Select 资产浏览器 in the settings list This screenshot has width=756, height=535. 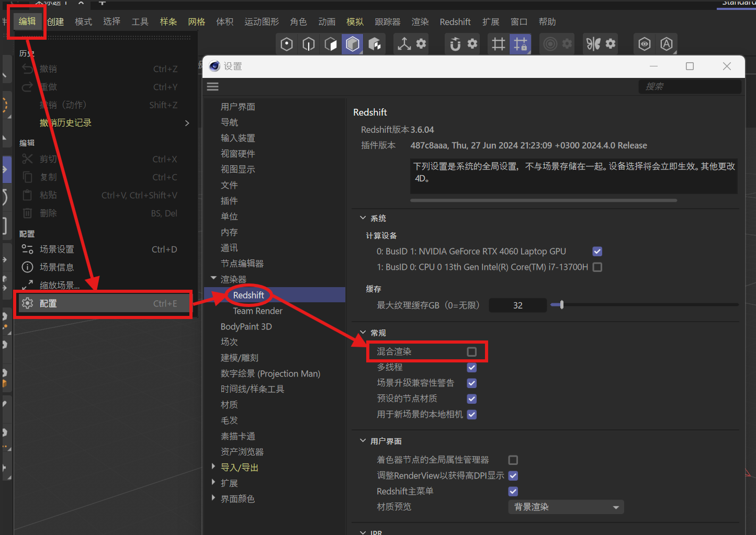(242, 452)
